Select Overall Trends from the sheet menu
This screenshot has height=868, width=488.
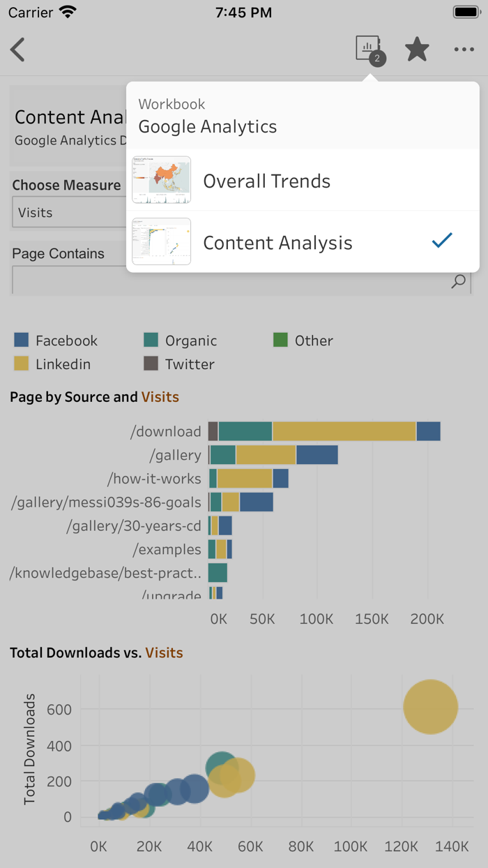pos(266,180)
